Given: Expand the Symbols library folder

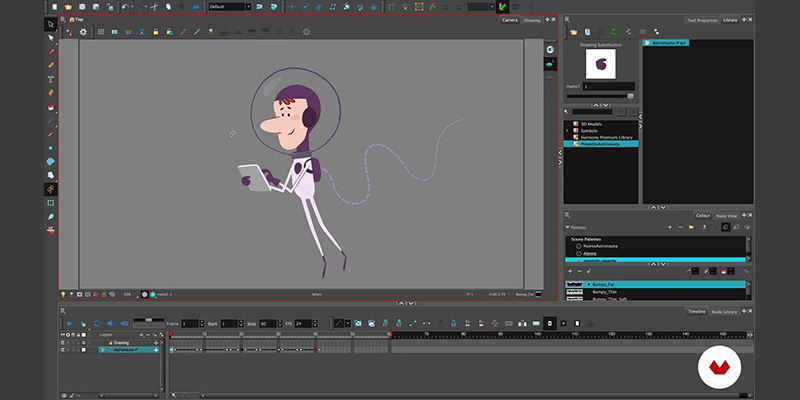Looking at the screenshot, I should 567,131.
